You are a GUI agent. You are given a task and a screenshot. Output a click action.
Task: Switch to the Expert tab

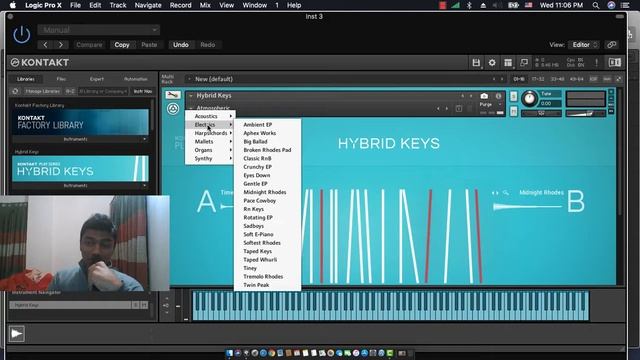pyautogui.click(x=97, y=79)
